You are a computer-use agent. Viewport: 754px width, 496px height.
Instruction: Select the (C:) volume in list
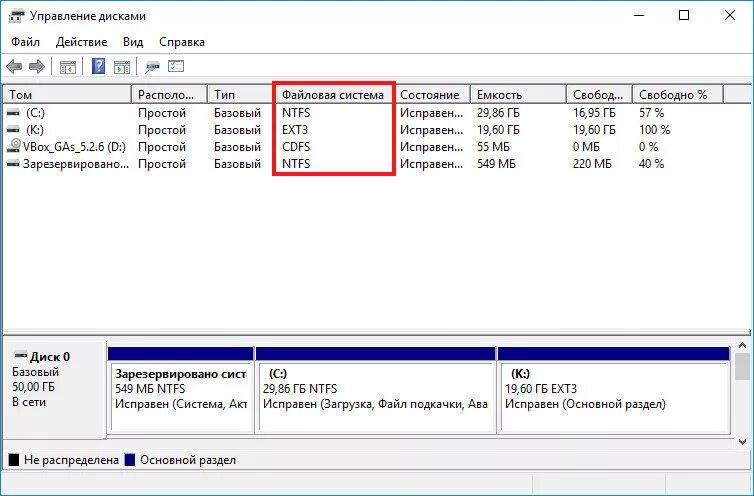coord(35,113)
